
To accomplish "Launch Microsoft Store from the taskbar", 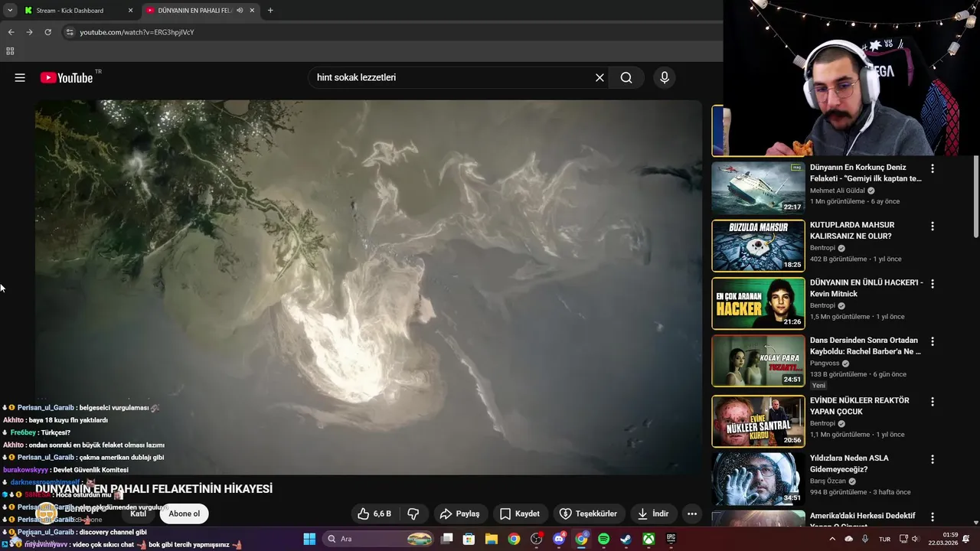I will [x=469, y=539].
